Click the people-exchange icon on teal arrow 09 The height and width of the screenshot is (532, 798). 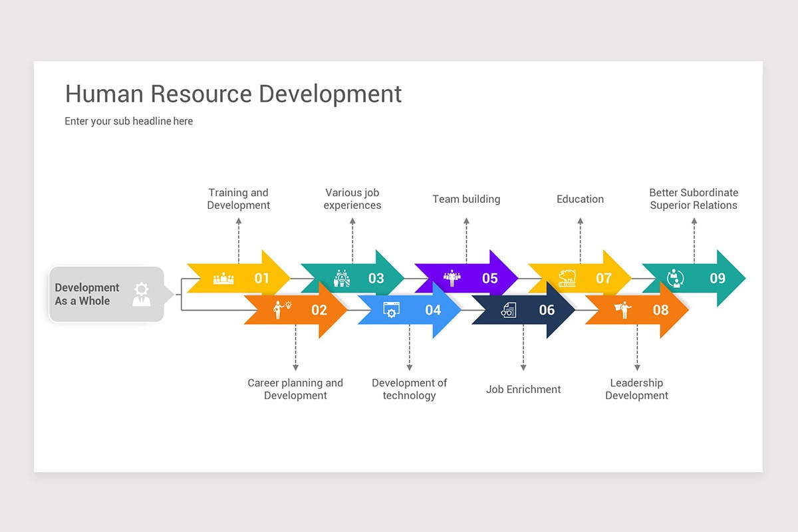pos(676,279)
